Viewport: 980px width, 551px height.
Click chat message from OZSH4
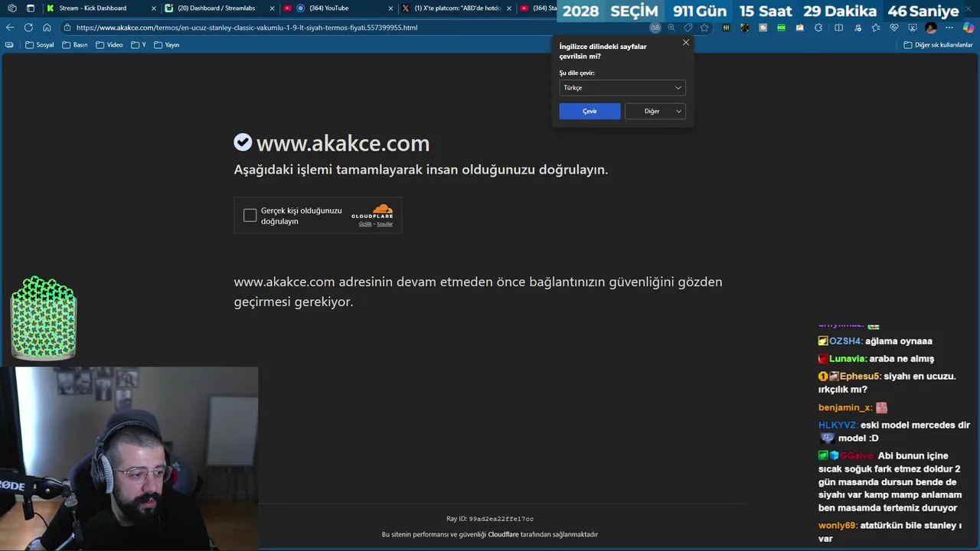pyautogui.click(x=875, y=341)
